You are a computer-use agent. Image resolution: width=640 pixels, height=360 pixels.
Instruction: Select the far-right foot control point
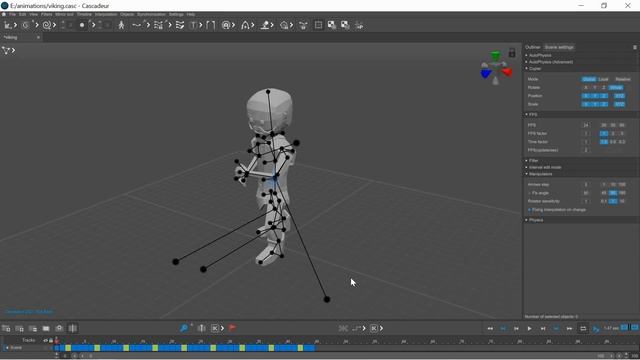[327, 300]
